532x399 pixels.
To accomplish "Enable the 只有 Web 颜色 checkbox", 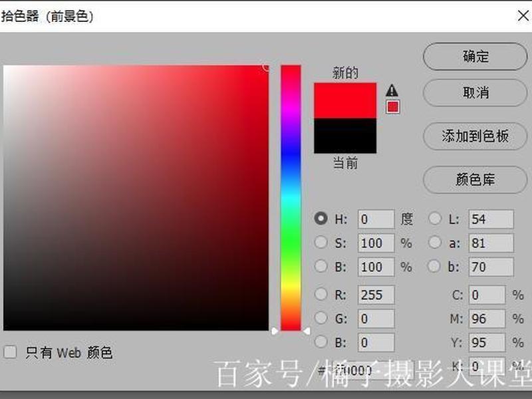I will click(x=10, y=352).
